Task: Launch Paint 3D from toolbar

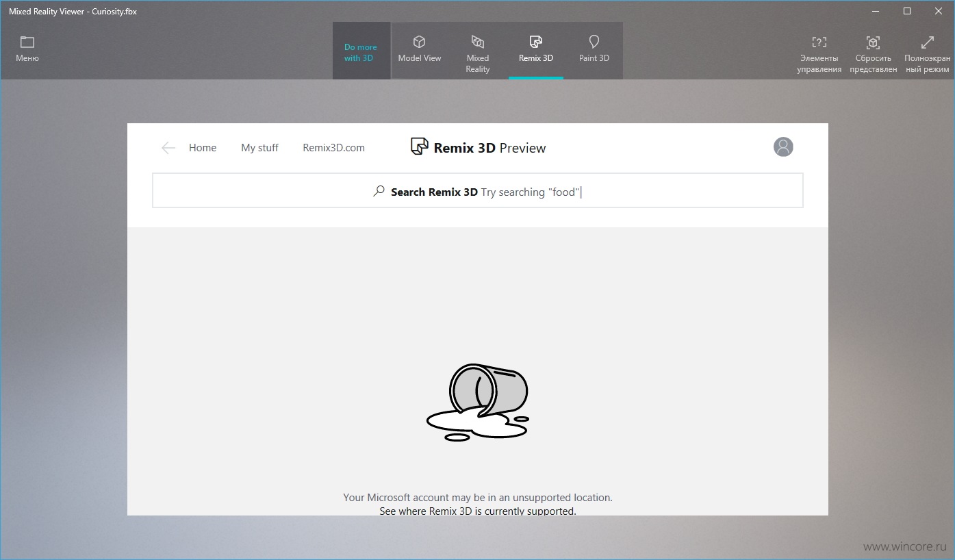Action: (x=594, y=50)
